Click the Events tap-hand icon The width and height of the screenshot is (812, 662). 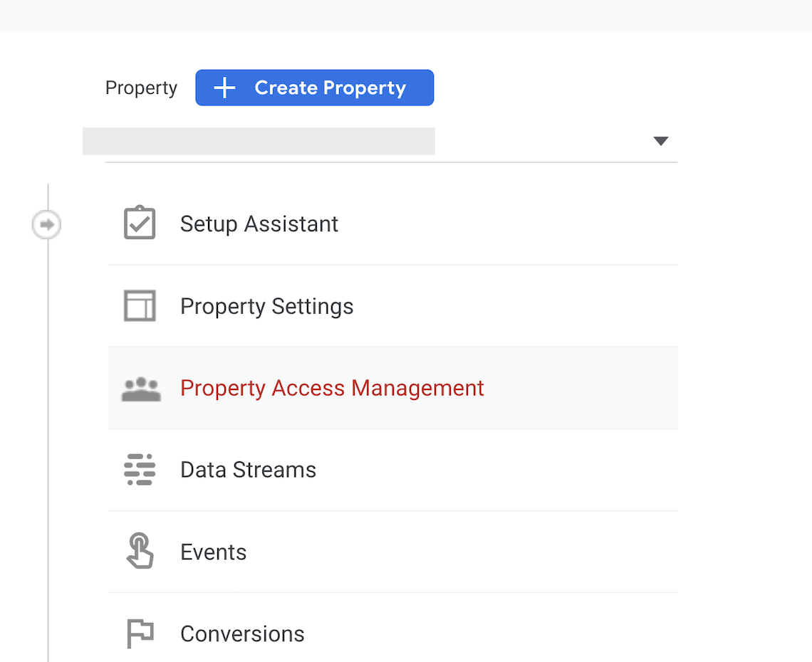point(140,551)
